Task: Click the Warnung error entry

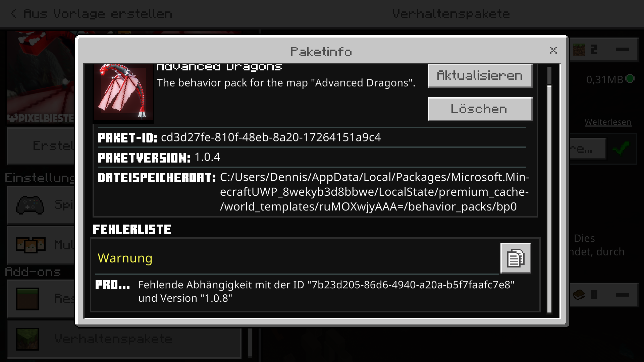Action: coord(125,258)
